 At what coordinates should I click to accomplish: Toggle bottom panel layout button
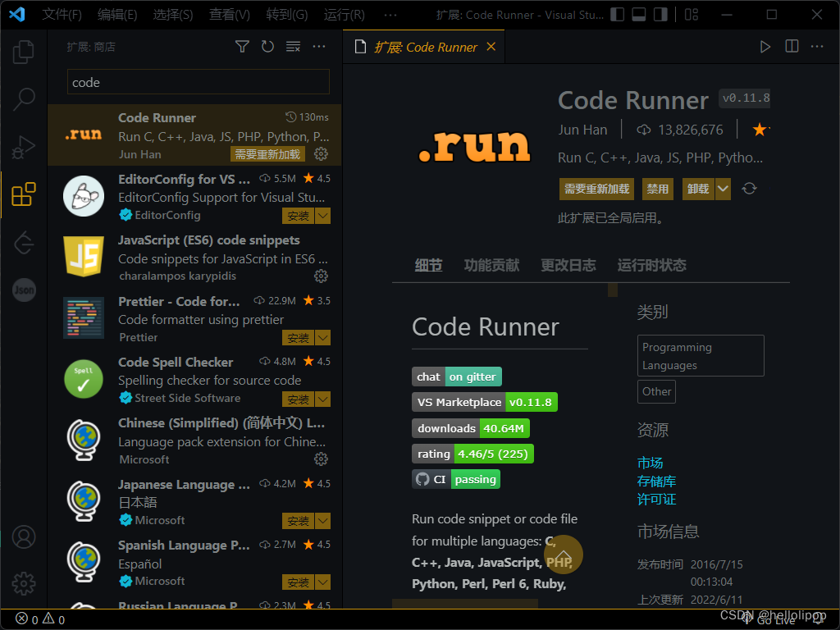pos(638,15)
